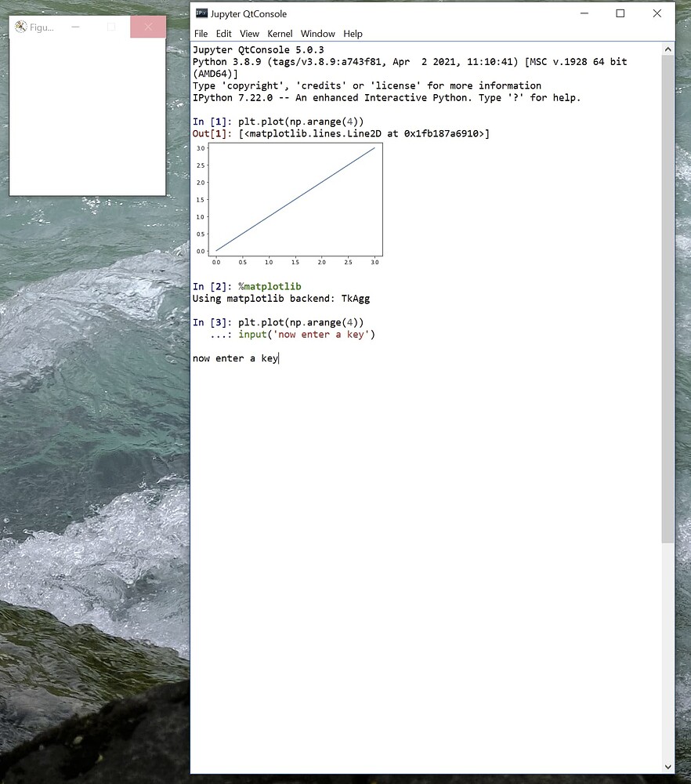Click the scrollbar down arrow
Screen dimensions: 691x784
667,767
